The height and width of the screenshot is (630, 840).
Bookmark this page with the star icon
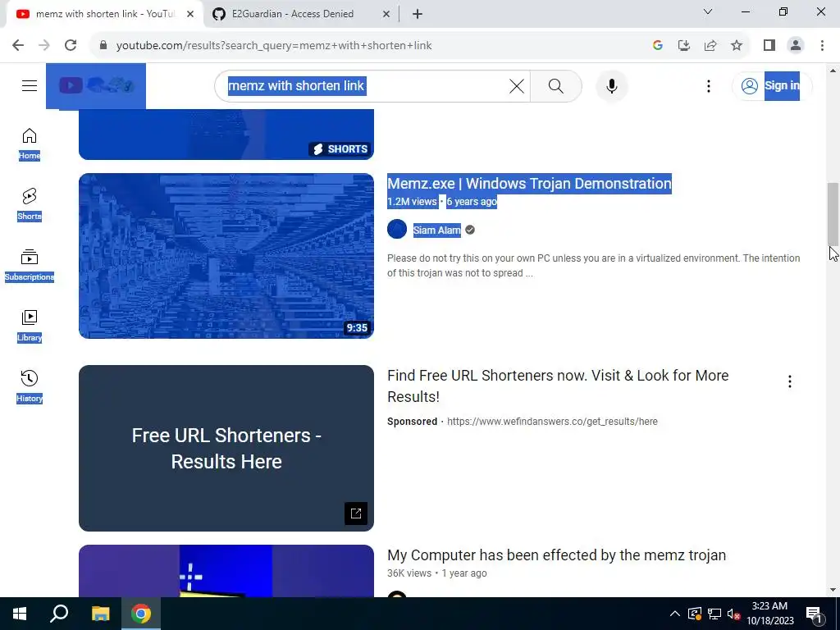[737, 46]
